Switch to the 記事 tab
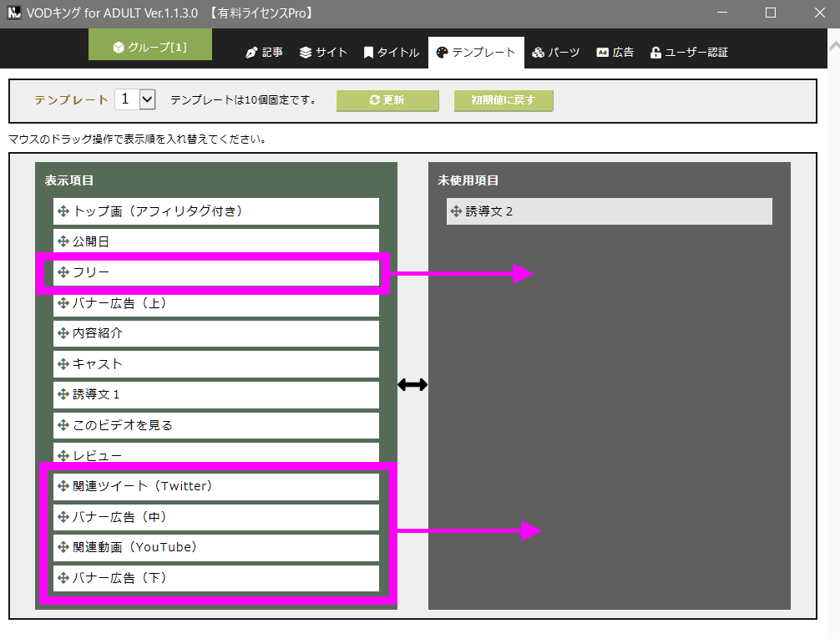The height and width of the screenshot is (639, 840). (x=264, y=53)
